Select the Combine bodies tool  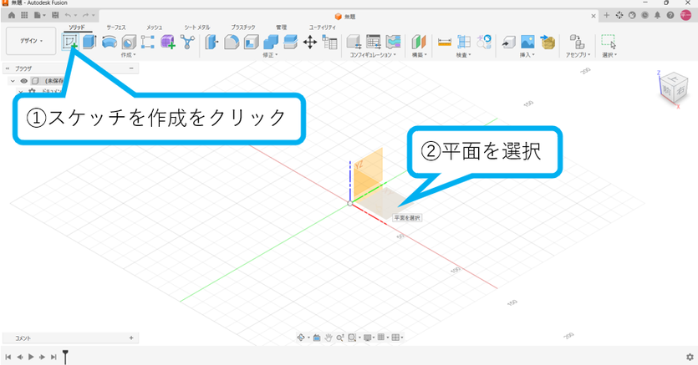[x=271, y=42]
